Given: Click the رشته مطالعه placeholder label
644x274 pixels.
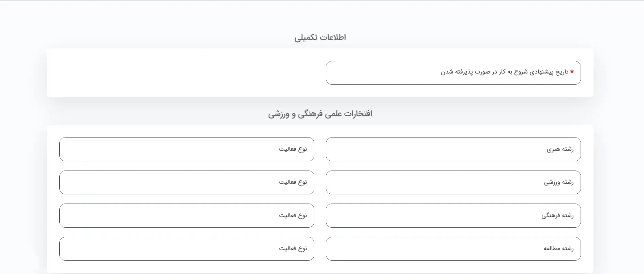Looking at the screenshot, I should (558, 248).
